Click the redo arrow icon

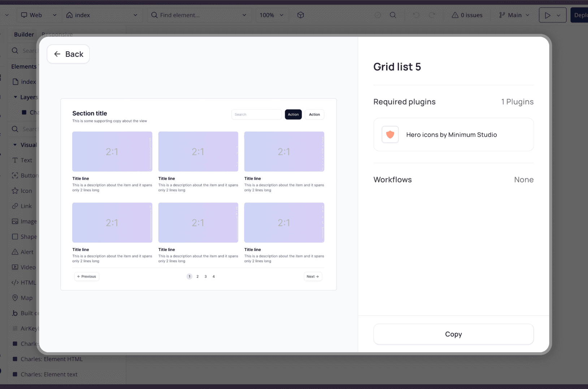[432, 15]
